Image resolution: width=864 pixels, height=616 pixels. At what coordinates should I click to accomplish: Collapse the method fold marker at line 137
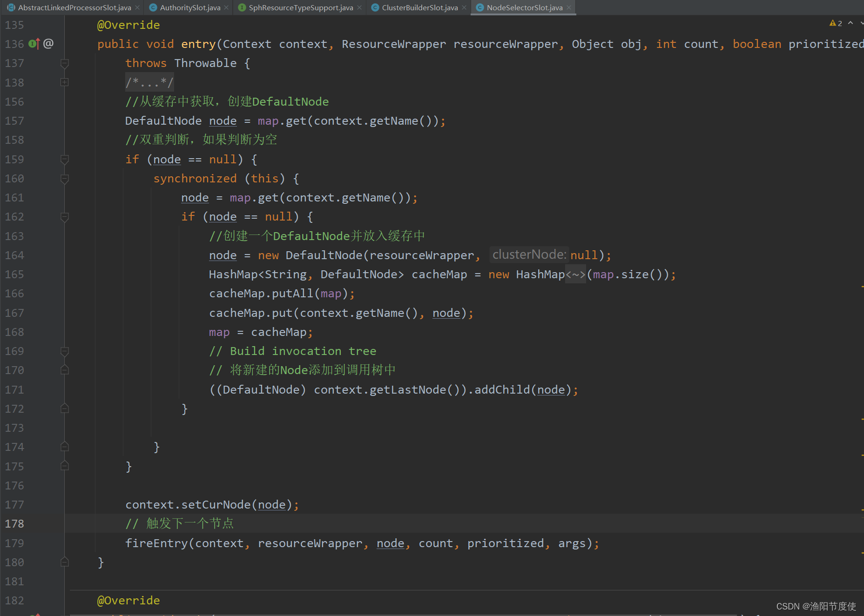point(65,63)
